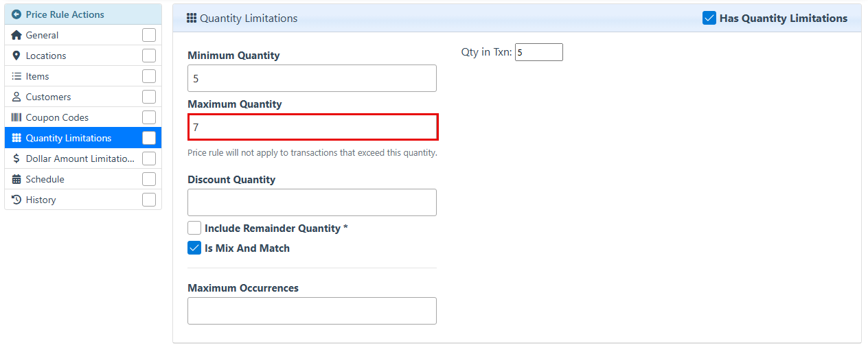Click the Dollar Amount Limitations dollar icon

(x=16, y=159)
